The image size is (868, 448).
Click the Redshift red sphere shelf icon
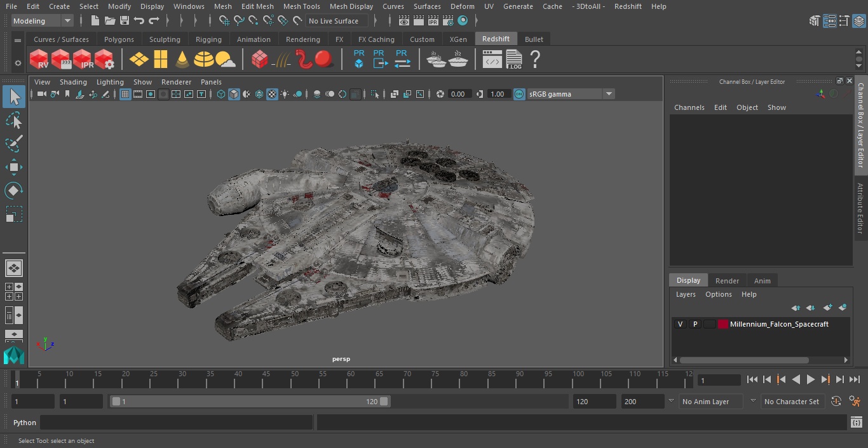coord(324,59)
